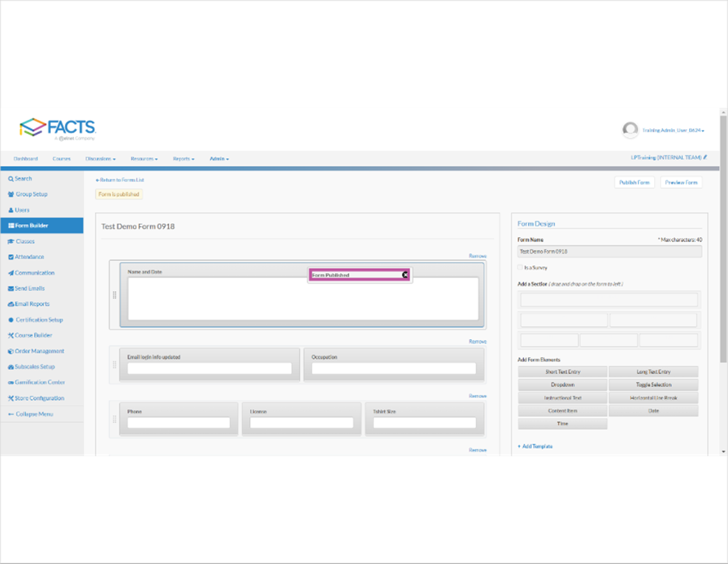Screen dimensions: 728x564
Task: Add a Long Text Entry element
Action: 654,372
